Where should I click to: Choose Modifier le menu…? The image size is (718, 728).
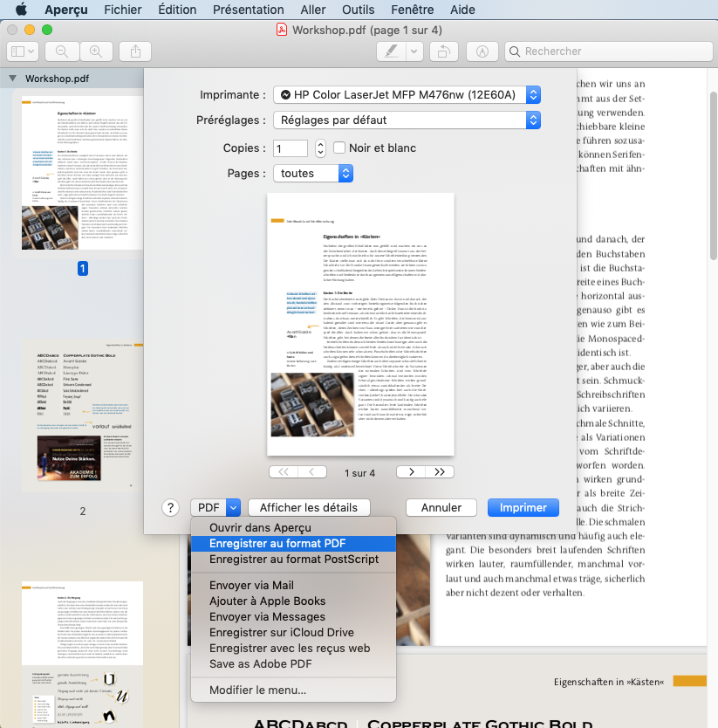click(293, 690)
